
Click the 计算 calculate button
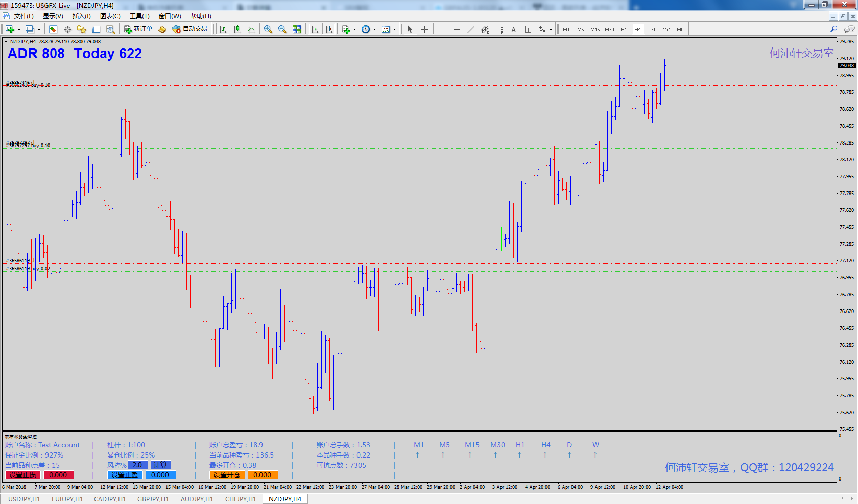(160, 465)
